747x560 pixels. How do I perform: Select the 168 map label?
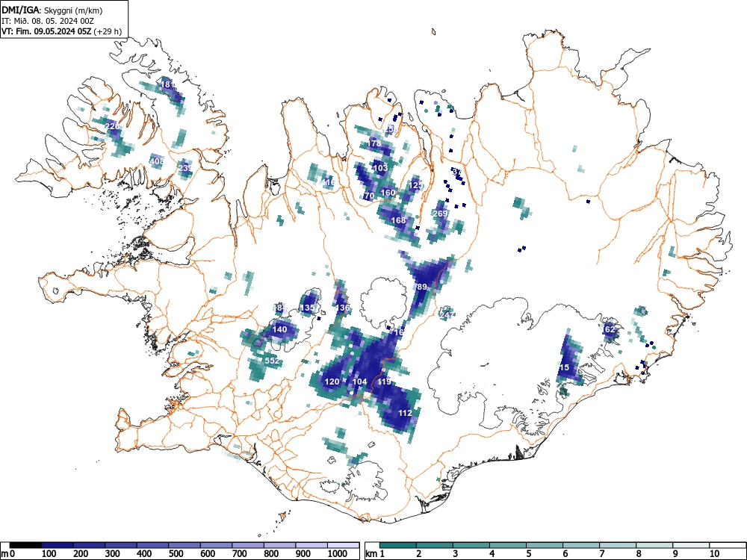[398, 220]
